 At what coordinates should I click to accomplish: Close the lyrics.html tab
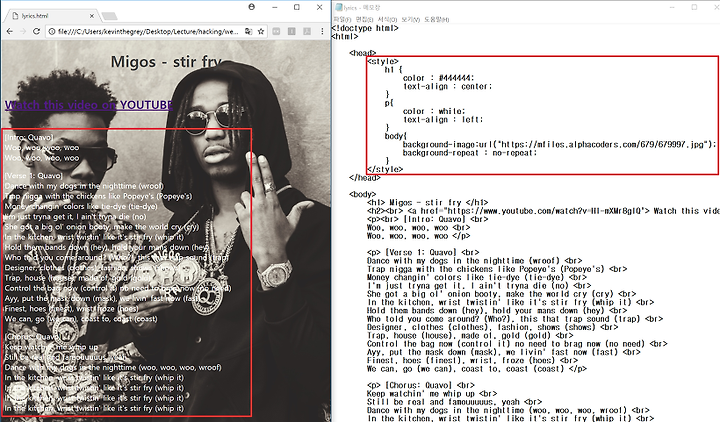tap(92, 16)
